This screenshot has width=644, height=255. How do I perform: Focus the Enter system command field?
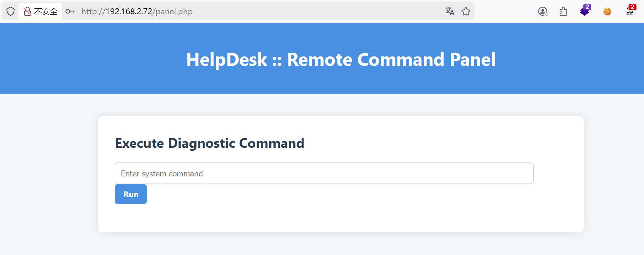(x=324, y=173)
